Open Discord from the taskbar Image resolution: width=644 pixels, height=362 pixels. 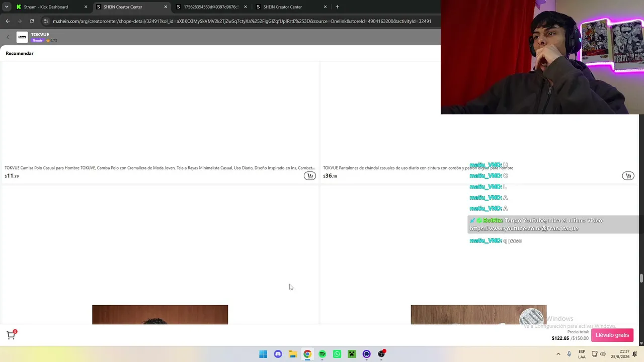click(x=278, y=354)
